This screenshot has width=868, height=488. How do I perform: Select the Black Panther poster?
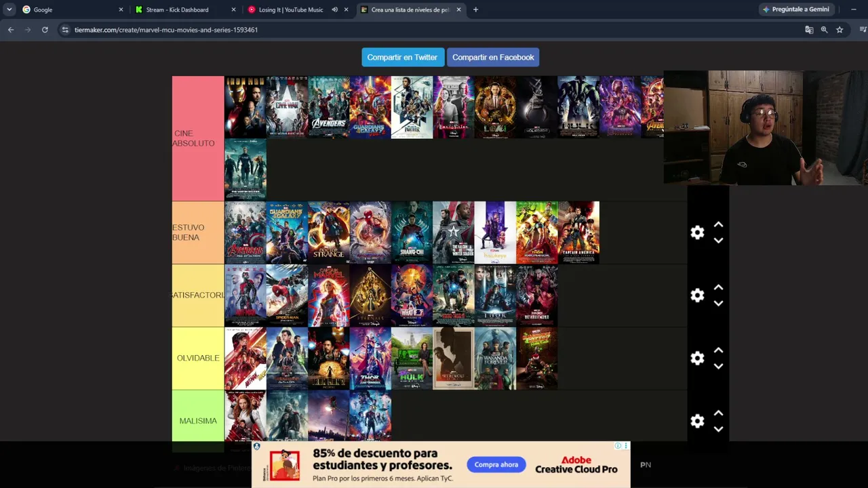(x=412, y=107)
